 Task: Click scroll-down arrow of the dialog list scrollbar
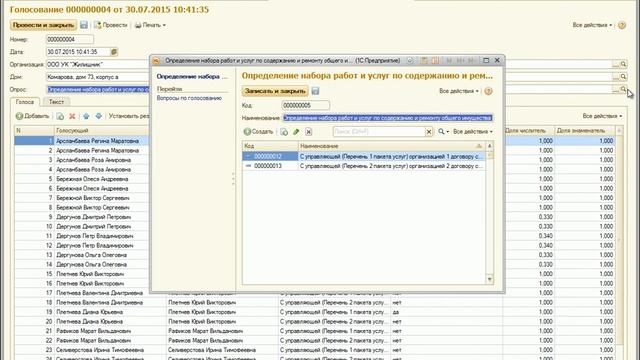coord(490,280)
